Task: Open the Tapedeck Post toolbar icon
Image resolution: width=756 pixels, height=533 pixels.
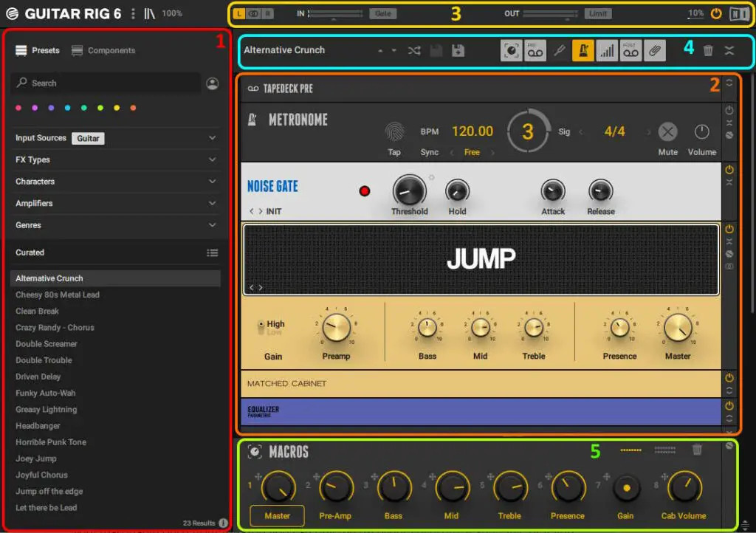Action: 630,50
